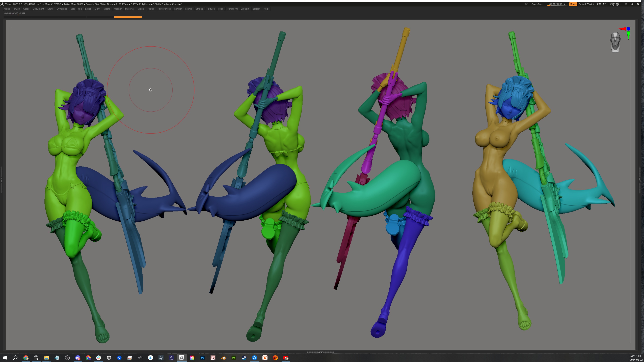Load next UI layout icon
The width and height of the screenshot is (644, 362).
[x=619, y=4]
